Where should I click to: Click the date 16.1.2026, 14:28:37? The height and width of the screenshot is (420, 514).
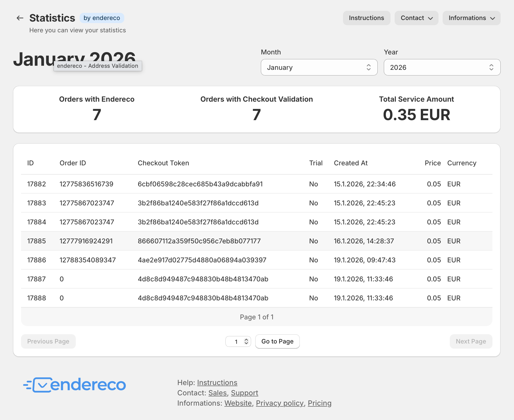tap(364, 241)
